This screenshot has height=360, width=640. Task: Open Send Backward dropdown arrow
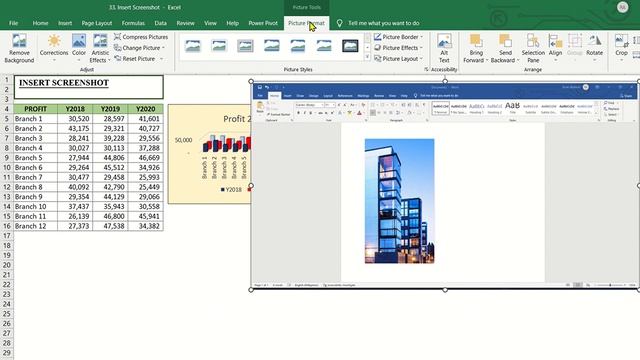click(518, 60)
